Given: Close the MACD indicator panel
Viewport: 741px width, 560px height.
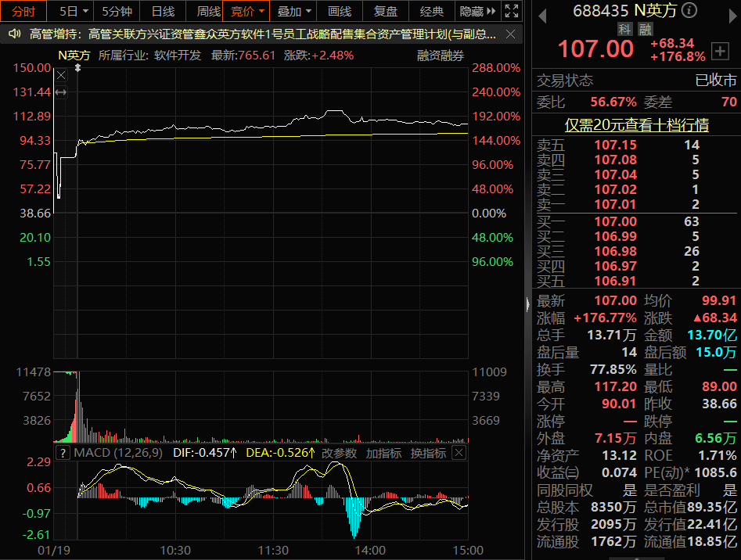Looking at the screenshot, I should [x=459, y=453].
